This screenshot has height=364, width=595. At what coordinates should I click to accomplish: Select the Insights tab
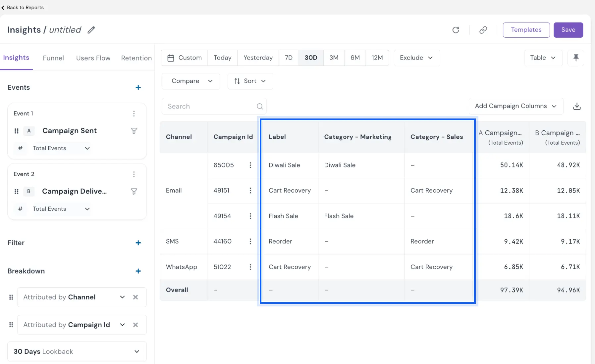tap(16, 58)
